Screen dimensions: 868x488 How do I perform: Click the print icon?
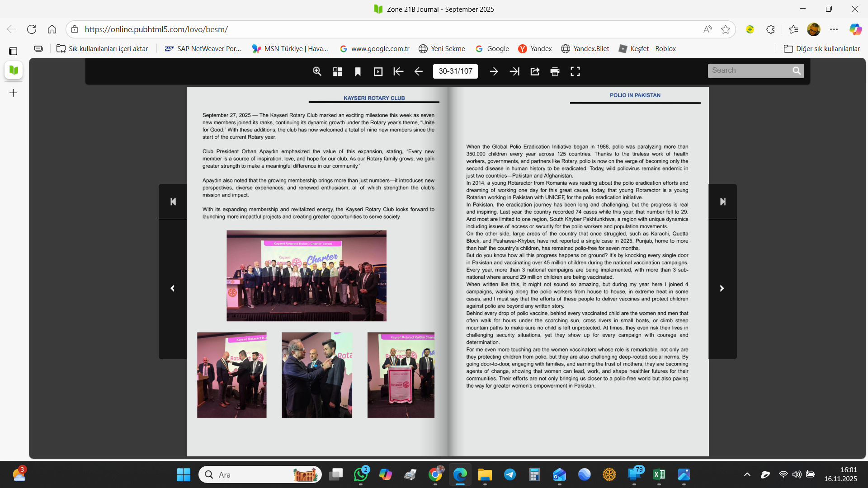tap(555, 71)
